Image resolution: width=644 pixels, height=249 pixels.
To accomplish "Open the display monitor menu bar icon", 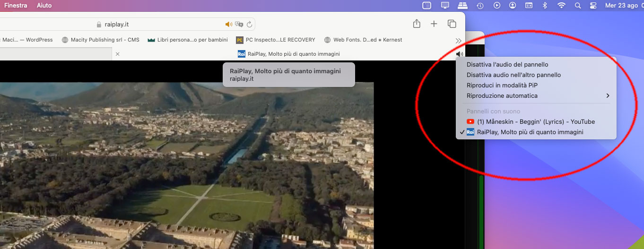I will (445, 5).
